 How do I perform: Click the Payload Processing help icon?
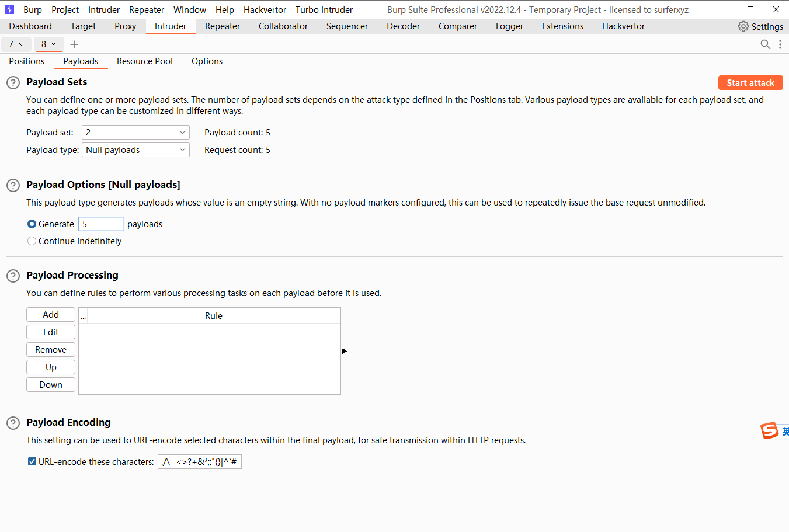coord(13,276)
